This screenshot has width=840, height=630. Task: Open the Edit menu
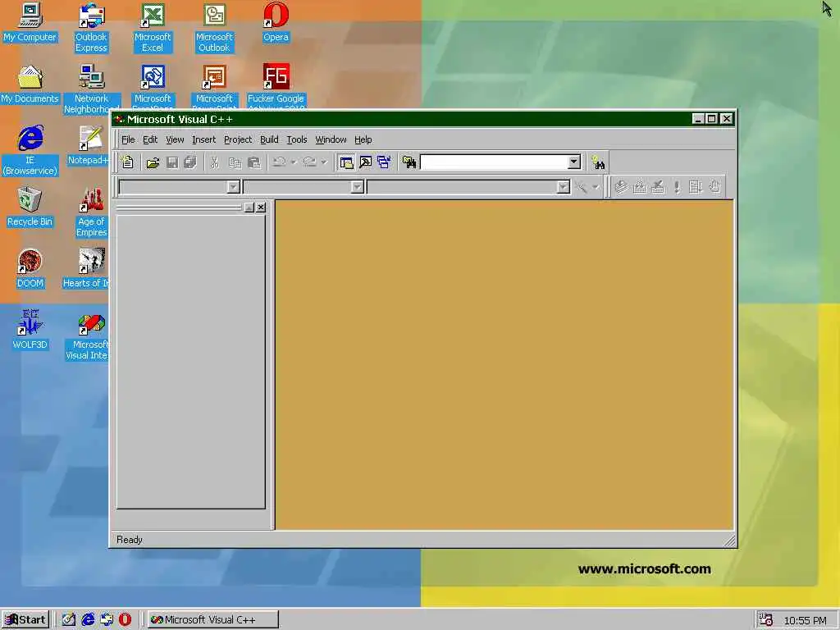pos(150,139)
